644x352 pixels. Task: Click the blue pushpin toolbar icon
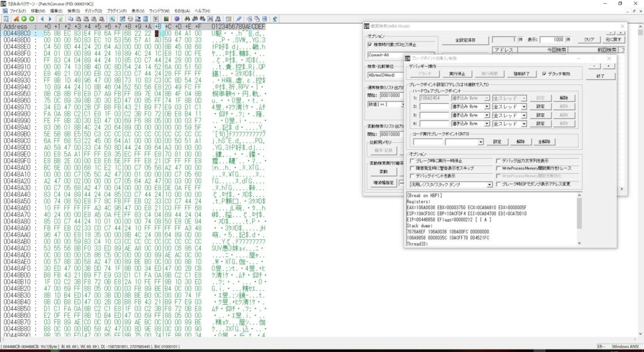(238, 19)
